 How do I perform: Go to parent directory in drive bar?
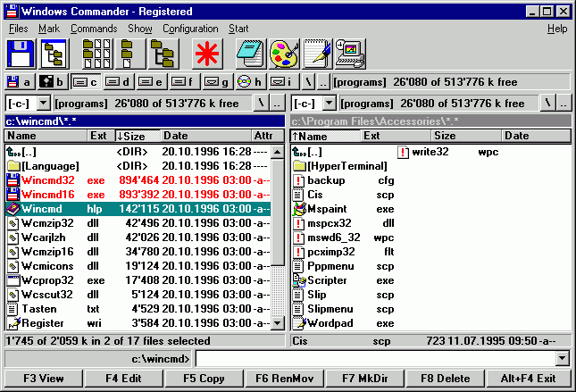tap(323, 82)
